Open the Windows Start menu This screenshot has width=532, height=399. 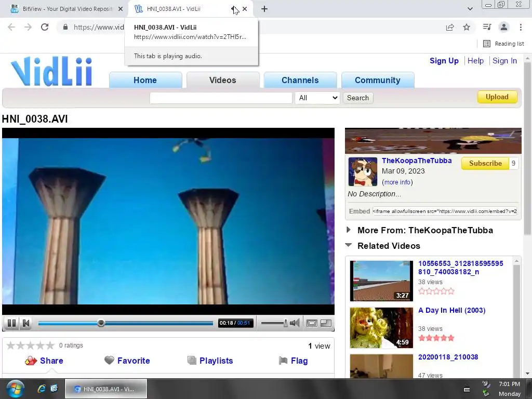[x=15, y=389]
